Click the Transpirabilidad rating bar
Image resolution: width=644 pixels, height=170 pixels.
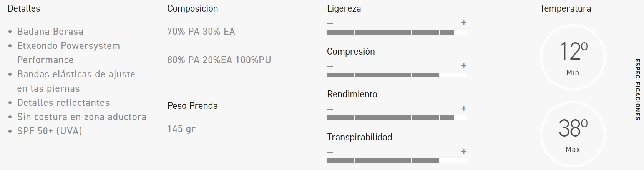click(x=397, y=161)
